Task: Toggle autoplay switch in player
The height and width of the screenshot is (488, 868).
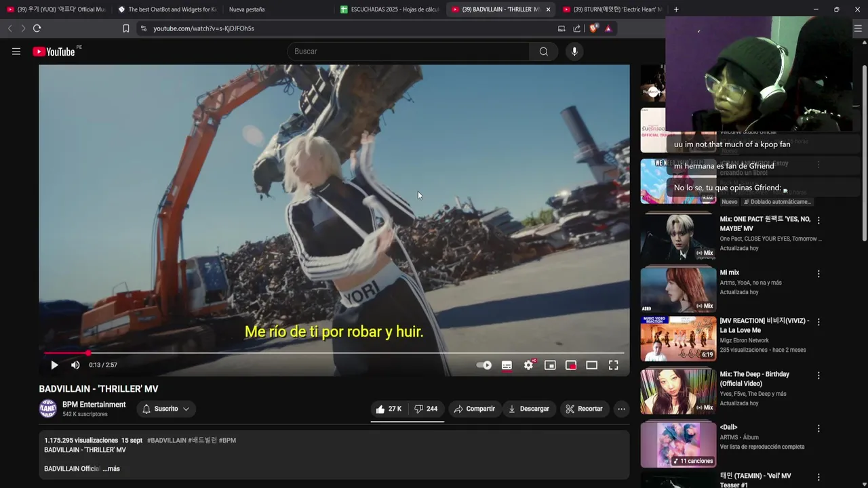Action: point(484,365)
